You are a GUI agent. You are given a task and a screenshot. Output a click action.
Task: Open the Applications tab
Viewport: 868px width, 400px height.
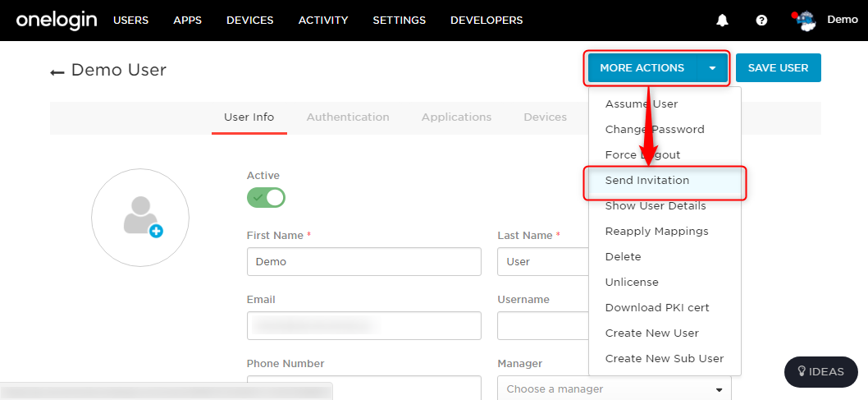pos(457,117)
